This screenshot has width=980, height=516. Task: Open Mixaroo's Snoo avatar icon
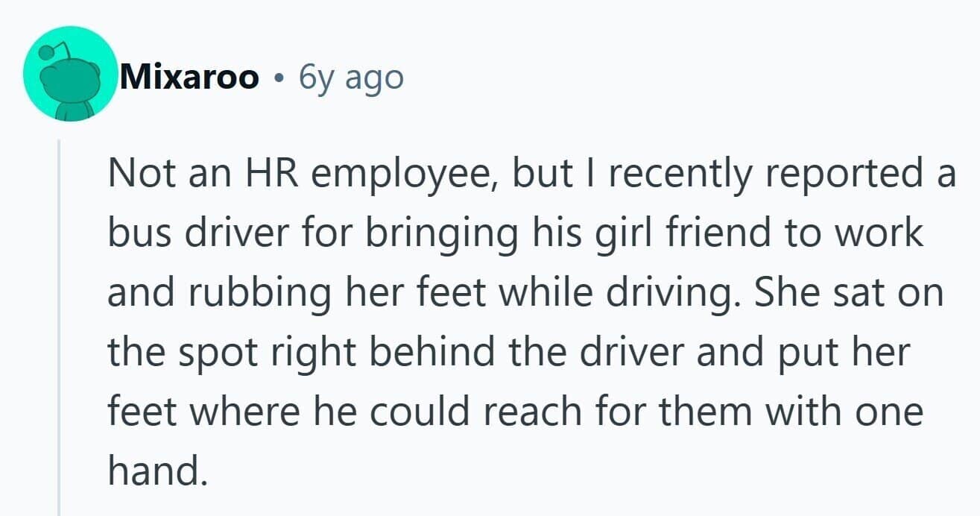(71, 74)
